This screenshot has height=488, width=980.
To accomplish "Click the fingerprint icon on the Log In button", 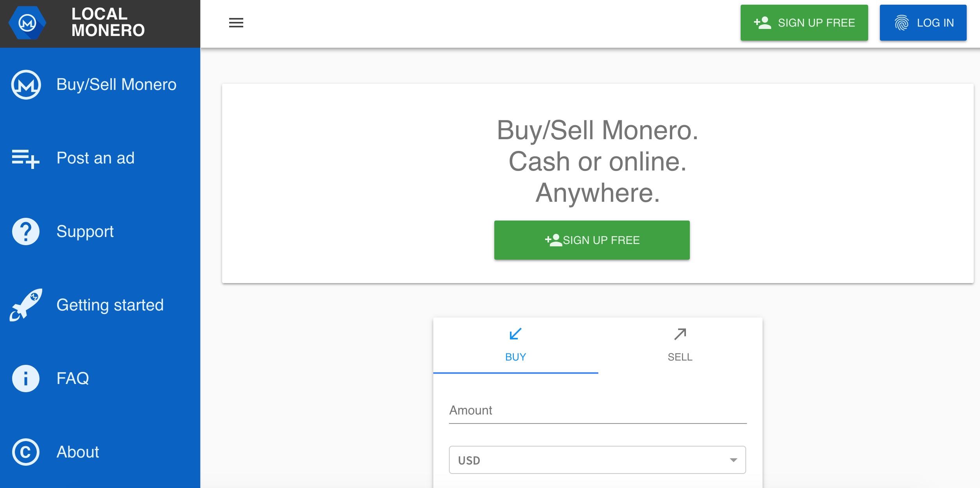I will (x=901, y=23).
